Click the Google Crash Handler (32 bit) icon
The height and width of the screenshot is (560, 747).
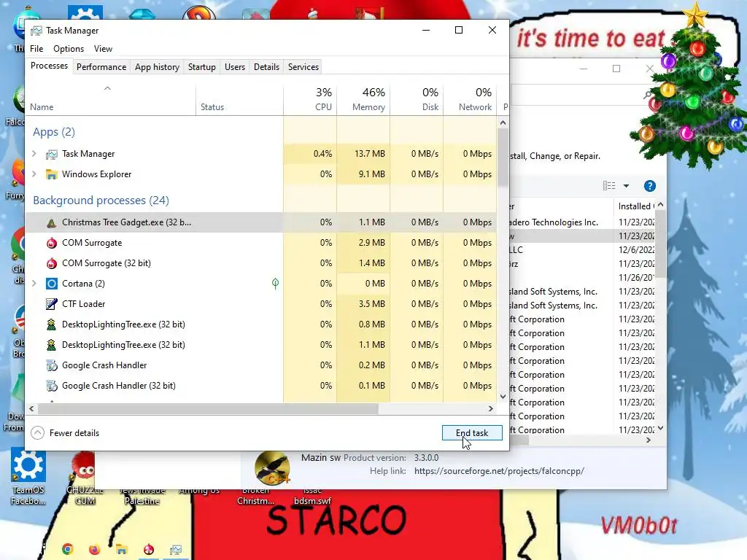[52, 386]
